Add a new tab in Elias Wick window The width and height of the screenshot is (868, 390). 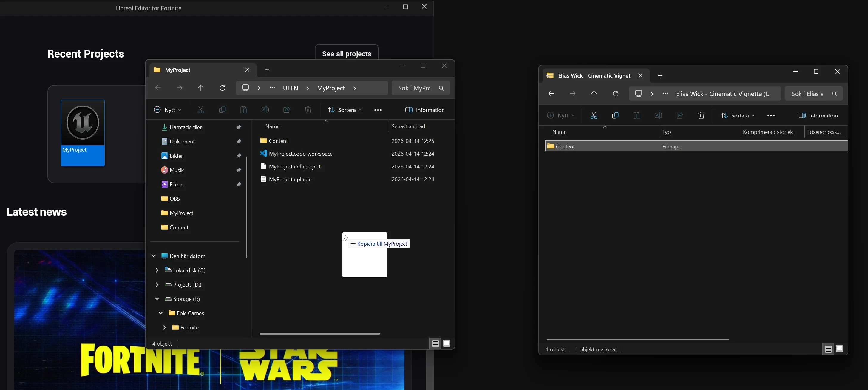point(660,76)
